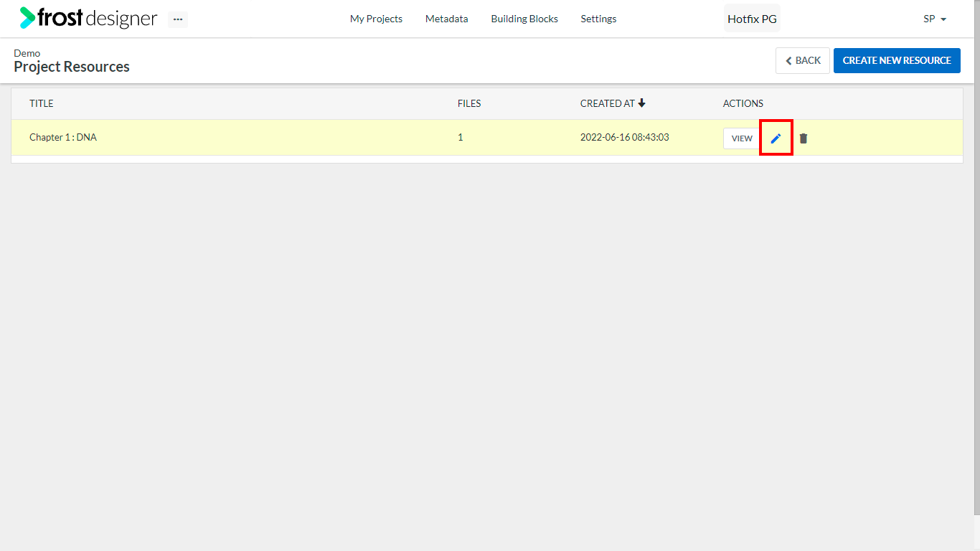The image size is (980, 551).
Task: Click the 2022-06-16 08:43:03 timestamp
Action: click(625, 137)
